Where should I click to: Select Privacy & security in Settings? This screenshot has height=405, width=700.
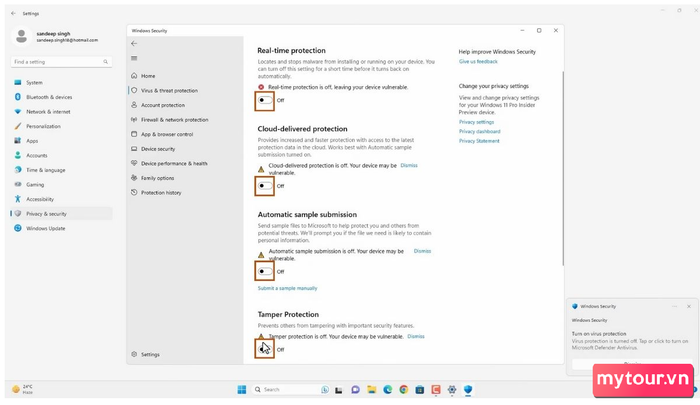pos(61,213)
